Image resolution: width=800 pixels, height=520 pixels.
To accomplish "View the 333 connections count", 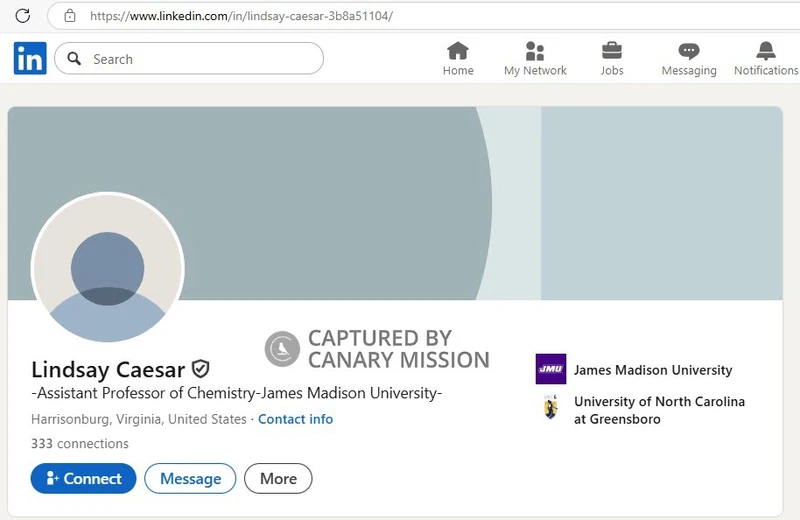I will pos(80,443).
